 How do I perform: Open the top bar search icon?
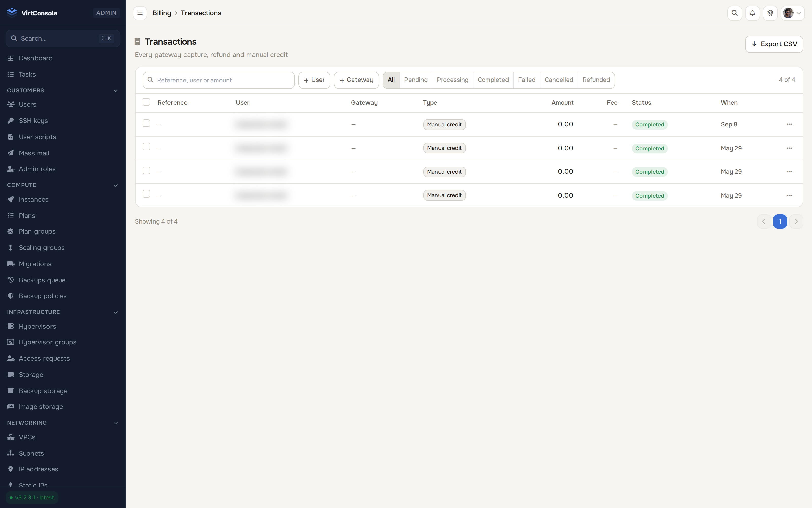point(735,13)
